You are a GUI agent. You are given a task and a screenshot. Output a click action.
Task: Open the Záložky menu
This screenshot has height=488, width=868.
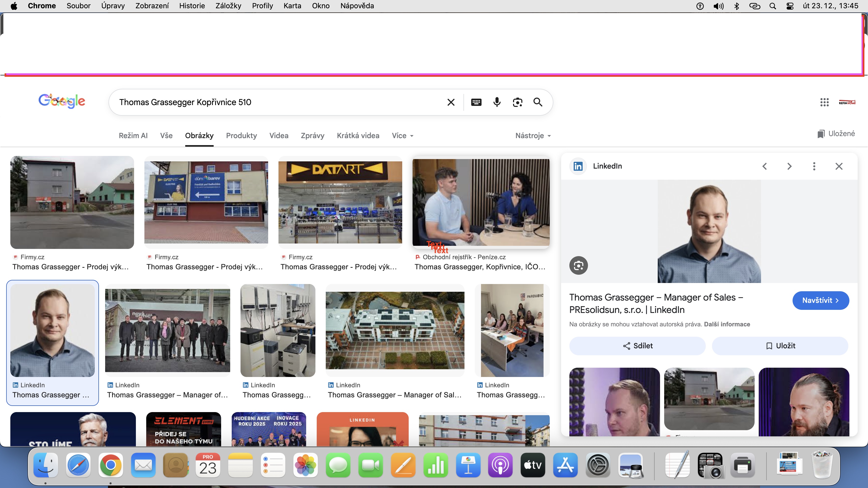228,6
